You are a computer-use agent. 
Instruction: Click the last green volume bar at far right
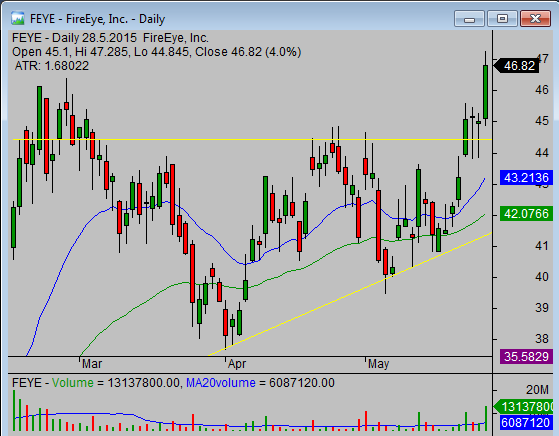click(486, 418)
